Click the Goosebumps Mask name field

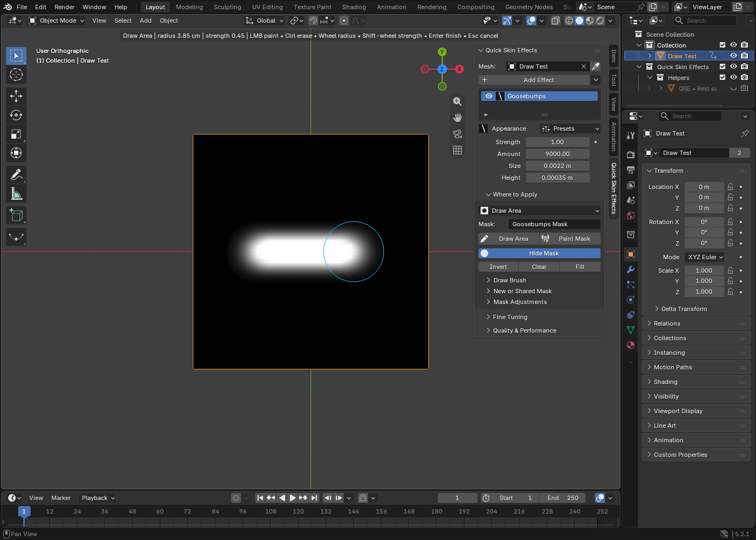(554, 224)
